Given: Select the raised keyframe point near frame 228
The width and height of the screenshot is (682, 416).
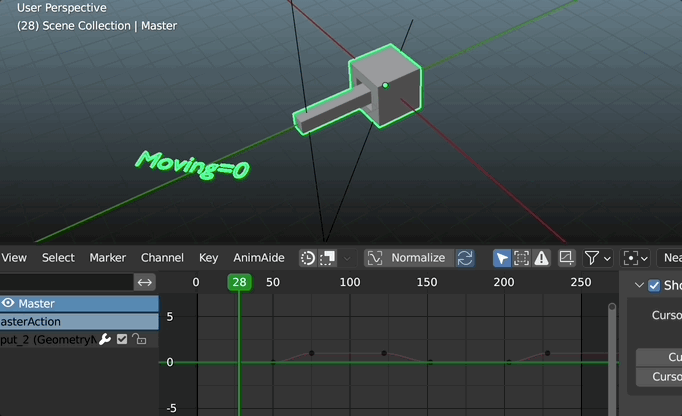Looking at the screenshot, I should 547,353.
